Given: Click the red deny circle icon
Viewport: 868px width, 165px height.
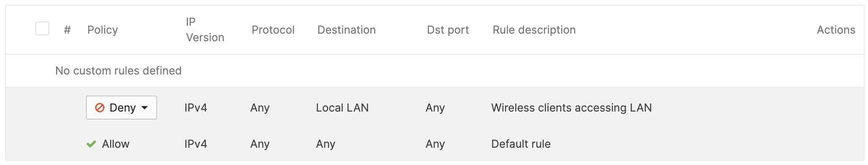Looking at the screenshot, I should [100, 108].
